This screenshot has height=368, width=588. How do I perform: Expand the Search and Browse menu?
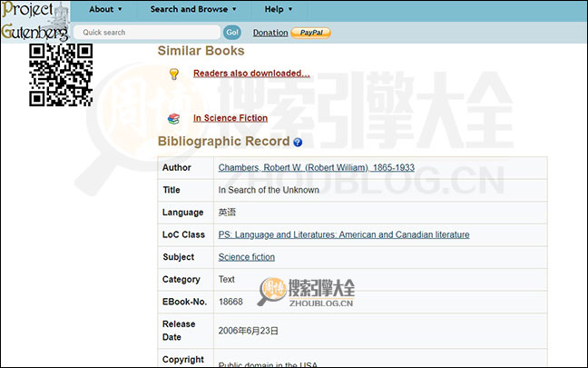(x=192, y=9)
